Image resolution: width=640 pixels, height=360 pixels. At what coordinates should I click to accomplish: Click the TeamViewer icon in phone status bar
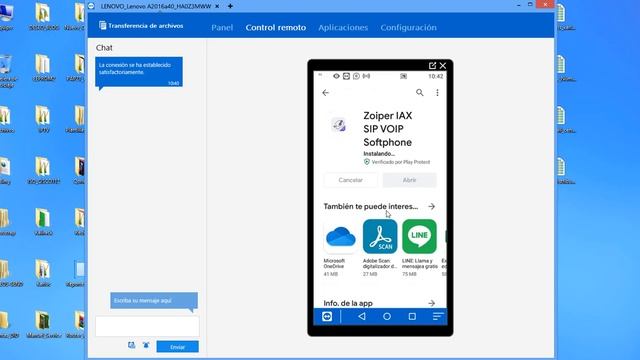click(346, 76)
